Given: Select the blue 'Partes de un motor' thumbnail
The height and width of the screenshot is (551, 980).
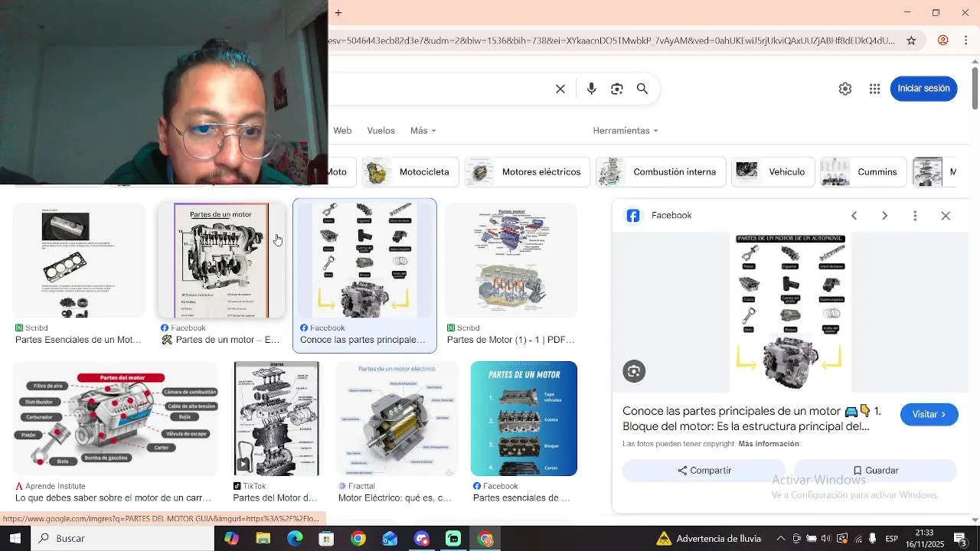Looking at the screenshot, I should pyautogui.click(x=524, y=419).
